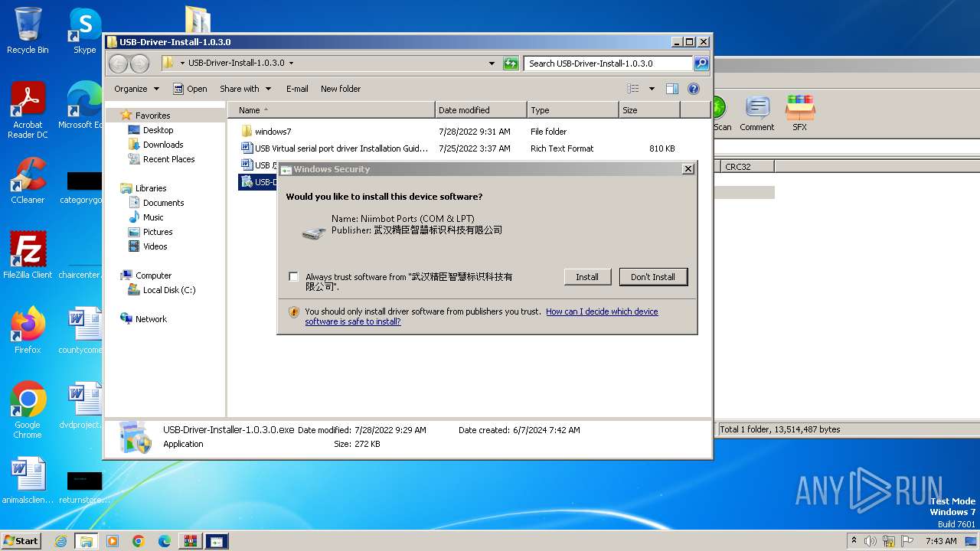Image resolution: width=980 pixels, height=551 pixels.
Task: Click the Explorer forward arrow button
Action: (139, 64)
